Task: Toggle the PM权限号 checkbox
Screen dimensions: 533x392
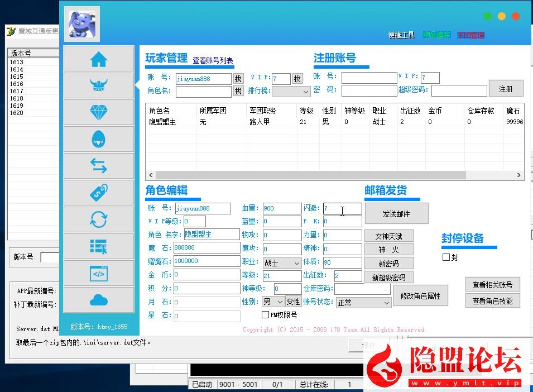Action: [x=265, y=315]
